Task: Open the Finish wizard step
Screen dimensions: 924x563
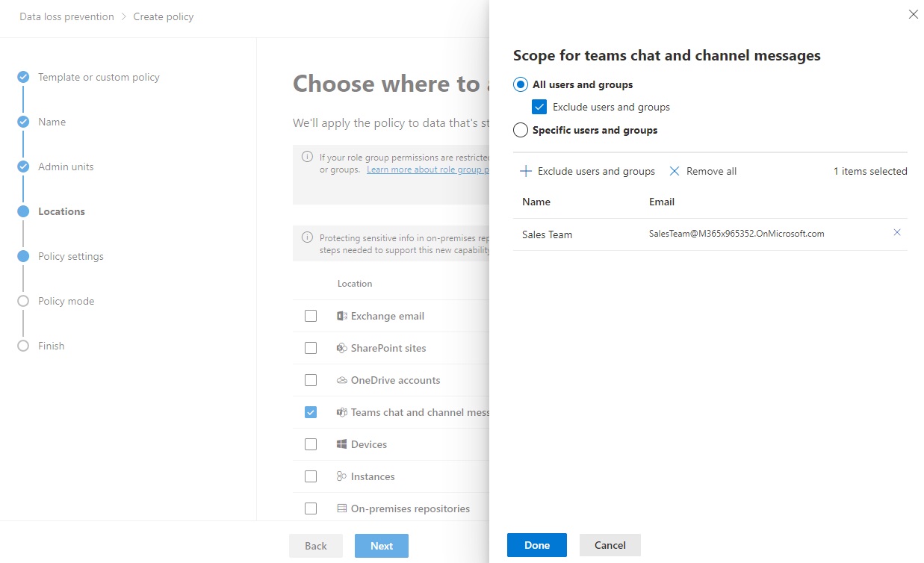Action: pyautogui.click(x=51, y=346)
